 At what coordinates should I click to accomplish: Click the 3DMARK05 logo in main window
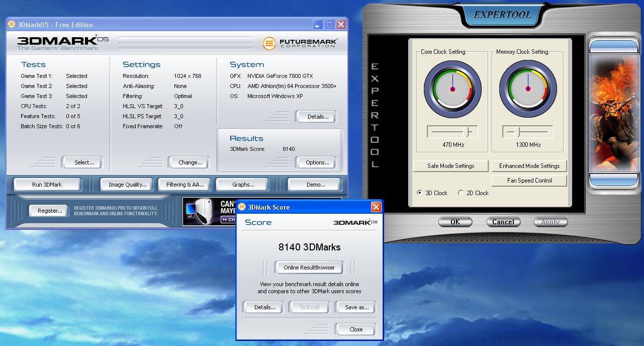pyautogui.click(x=62, y=43)
